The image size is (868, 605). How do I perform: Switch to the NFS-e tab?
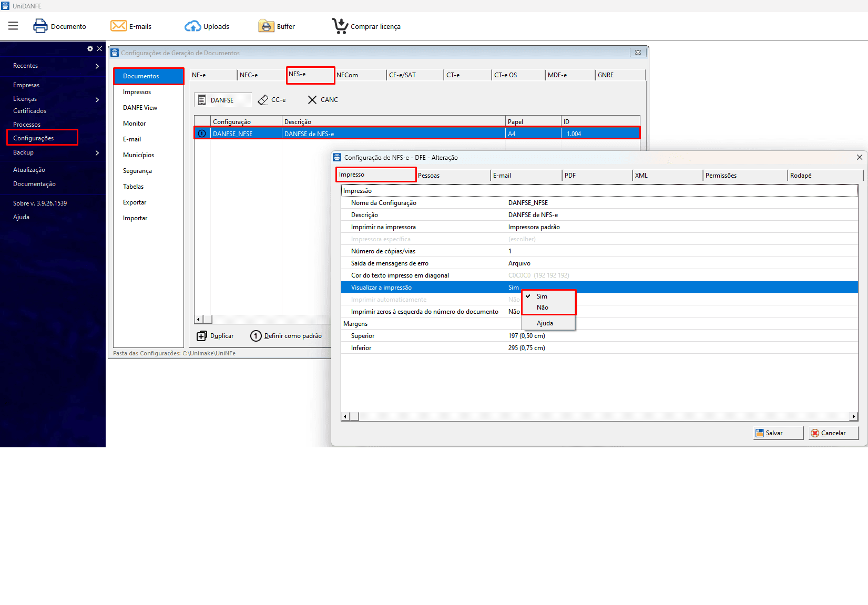click(311, 75)
